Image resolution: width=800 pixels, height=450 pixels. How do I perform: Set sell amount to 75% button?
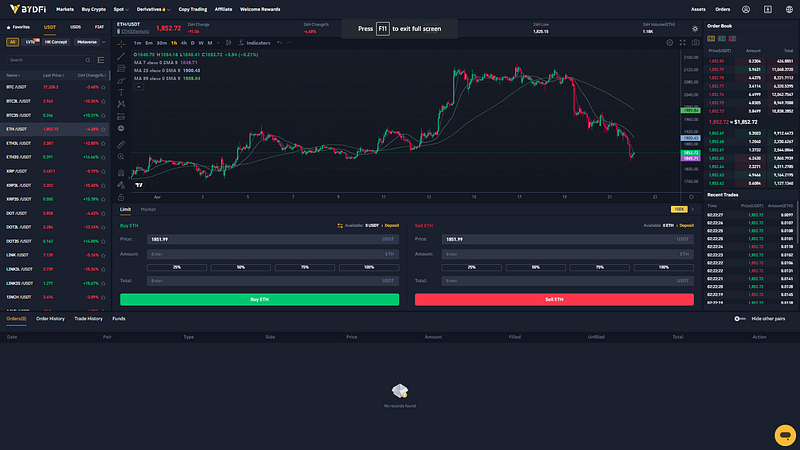pos(599,267)
